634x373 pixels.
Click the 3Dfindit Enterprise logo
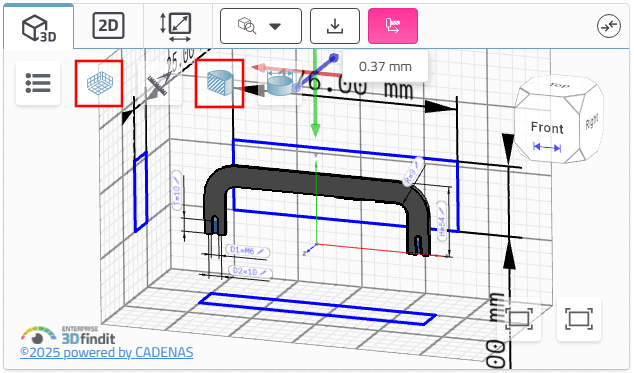68,335
